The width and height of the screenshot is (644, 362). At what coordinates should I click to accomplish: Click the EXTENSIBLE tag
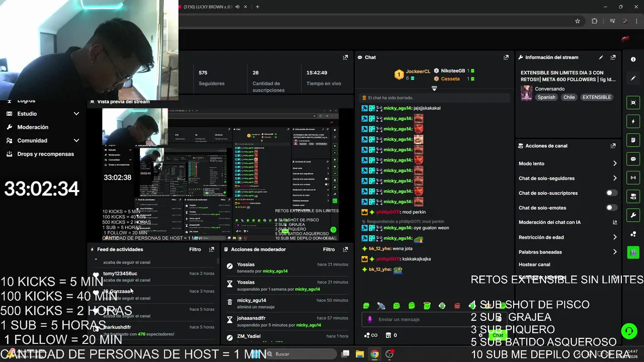pos(597,97)
